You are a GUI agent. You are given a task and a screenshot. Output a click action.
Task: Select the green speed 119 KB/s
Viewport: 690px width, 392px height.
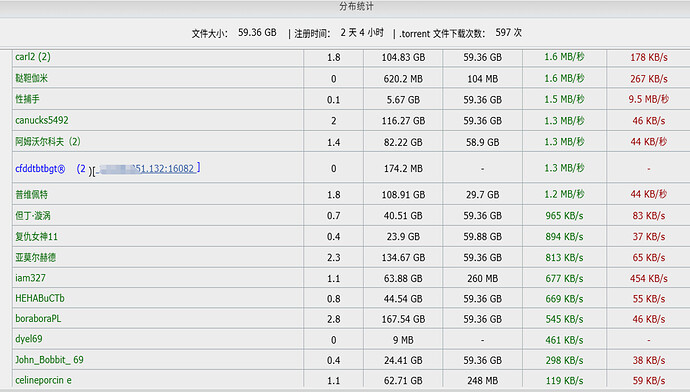click(565, 381)
